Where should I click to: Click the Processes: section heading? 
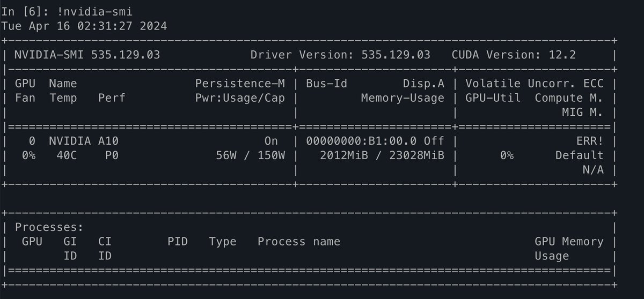point(49,227)
